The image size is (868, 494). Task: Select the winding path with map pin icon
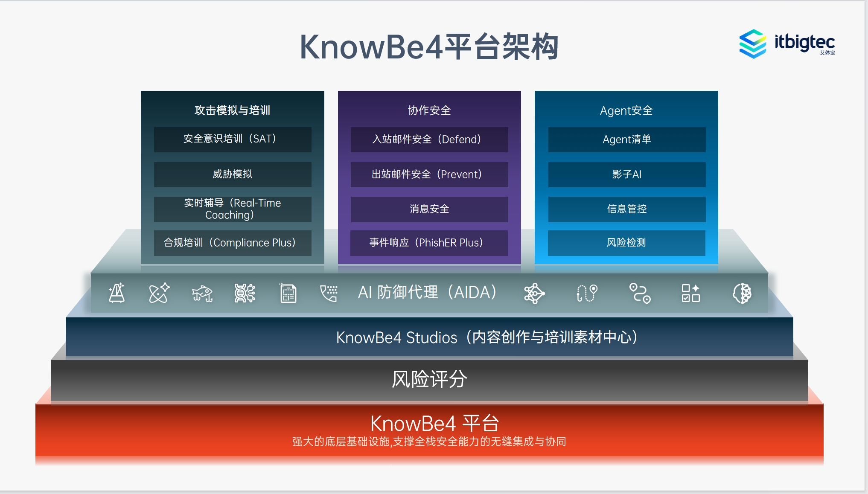point(587,293)
